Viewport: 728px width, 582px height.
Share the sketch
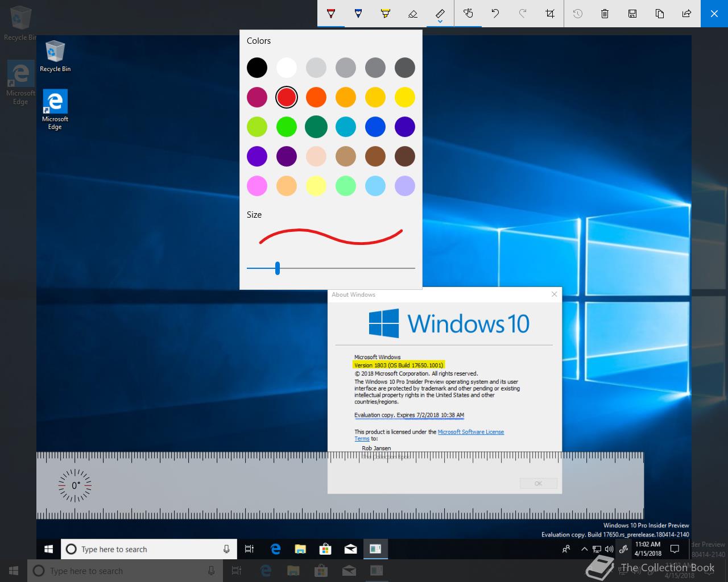coord(687,14)
